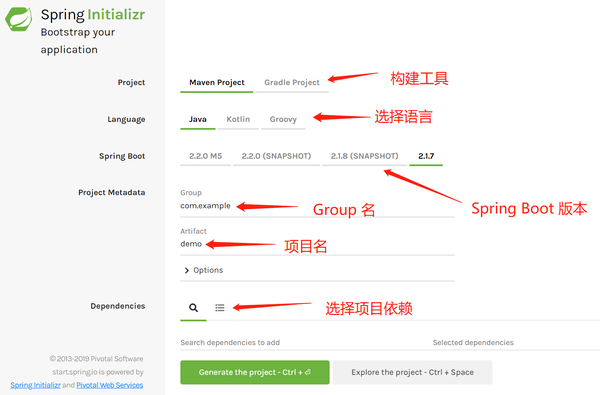
Task: Focus the Search dependencies to add field
Action: pyautogui.click(x=298, y=343)
